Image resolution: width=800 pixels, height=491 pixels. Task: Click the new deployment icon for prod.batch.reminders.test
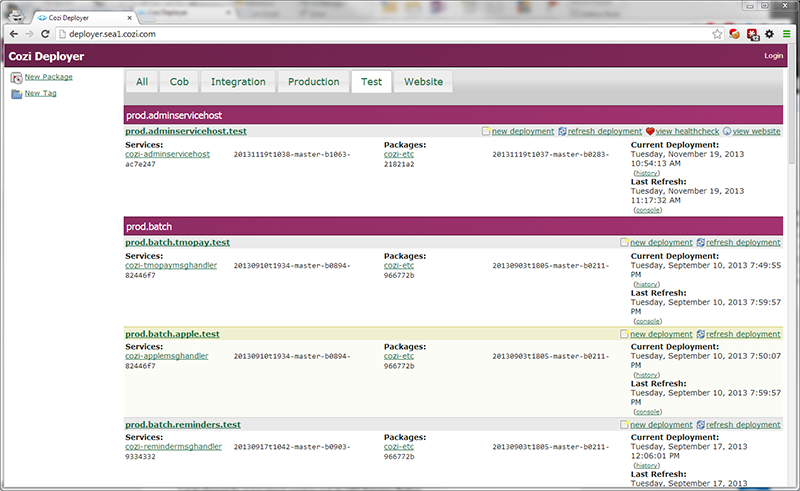click(624, 425)
